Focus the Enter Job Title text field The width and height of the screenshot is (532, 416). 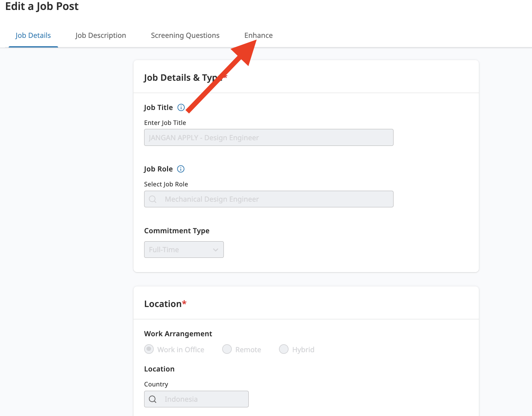[x=268, y=138]
